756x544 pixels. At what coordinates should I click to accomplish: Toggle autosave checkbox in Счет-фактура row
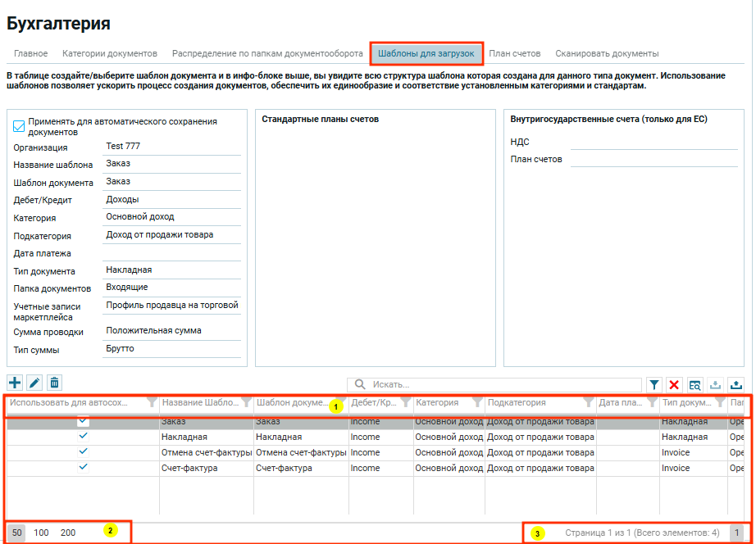click(x=84, y=468)
